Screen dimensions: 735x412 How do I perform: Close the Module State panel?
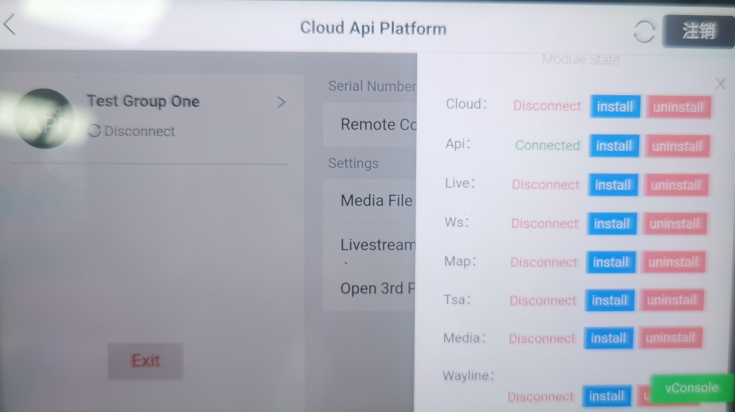[720, 84]
